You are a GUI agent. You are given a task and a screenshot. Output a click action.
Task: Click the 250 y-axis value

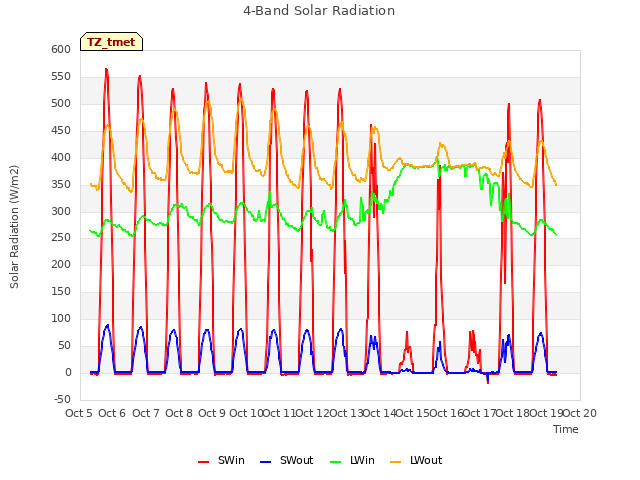point(61,238)
